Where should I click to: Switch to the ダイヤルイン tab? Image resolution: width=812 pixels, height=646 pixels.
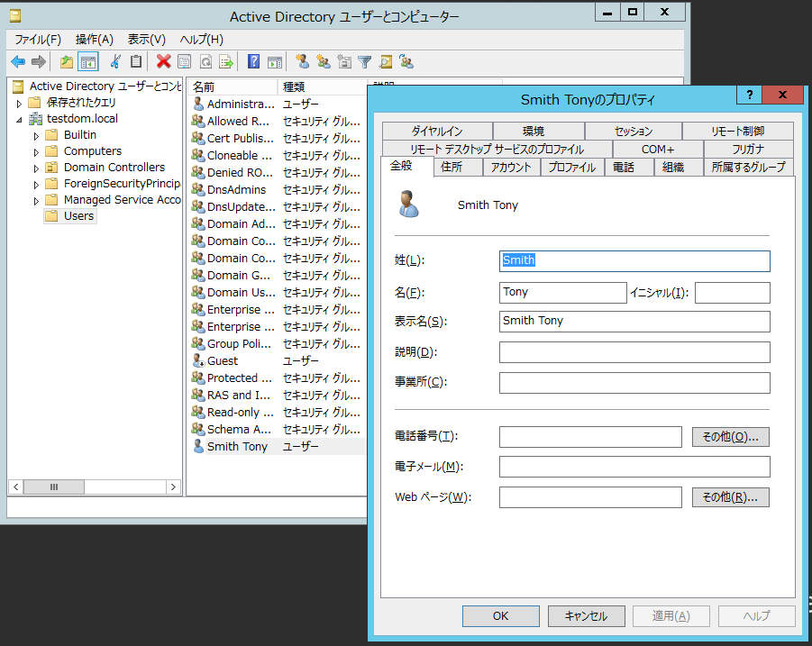[437, 131]
